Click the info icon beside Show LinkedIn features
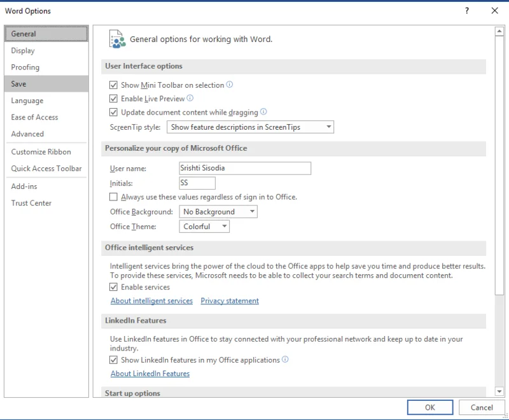The image size is (509, 420). (285, 360)
